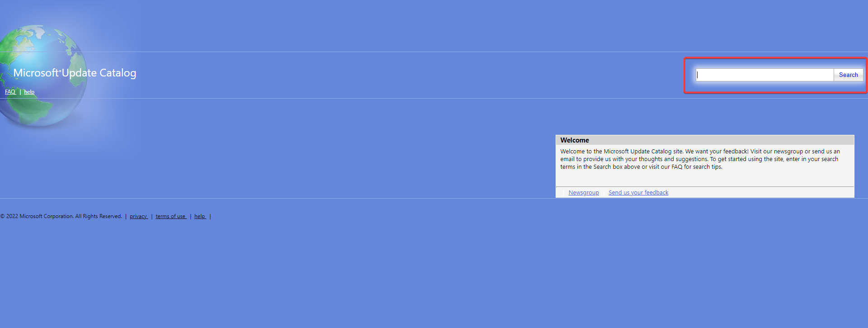Click the word "Catalog" in the title
This screenshot has width=868, height=328.
coord(118,73)
